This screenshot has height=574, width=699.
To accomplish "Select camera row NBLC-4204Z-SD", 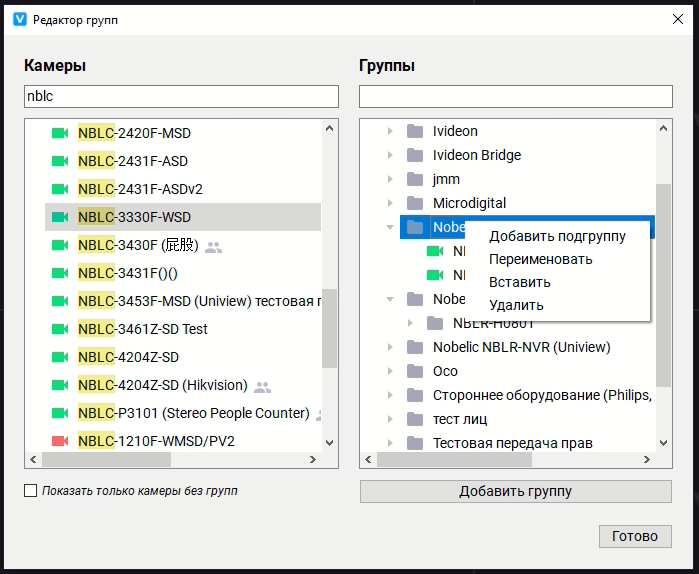I will [183, 357].
